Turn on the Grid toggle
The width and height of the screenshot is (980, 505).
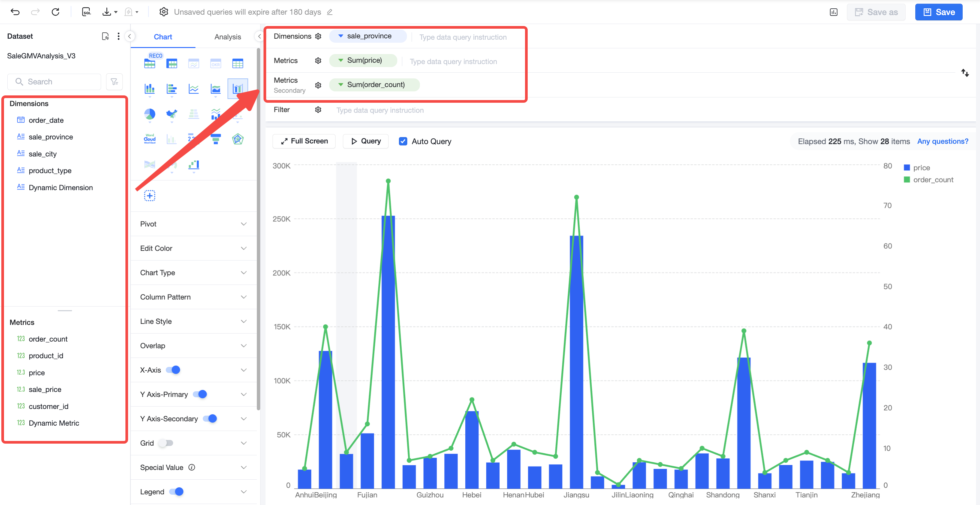tap(166, 443)
